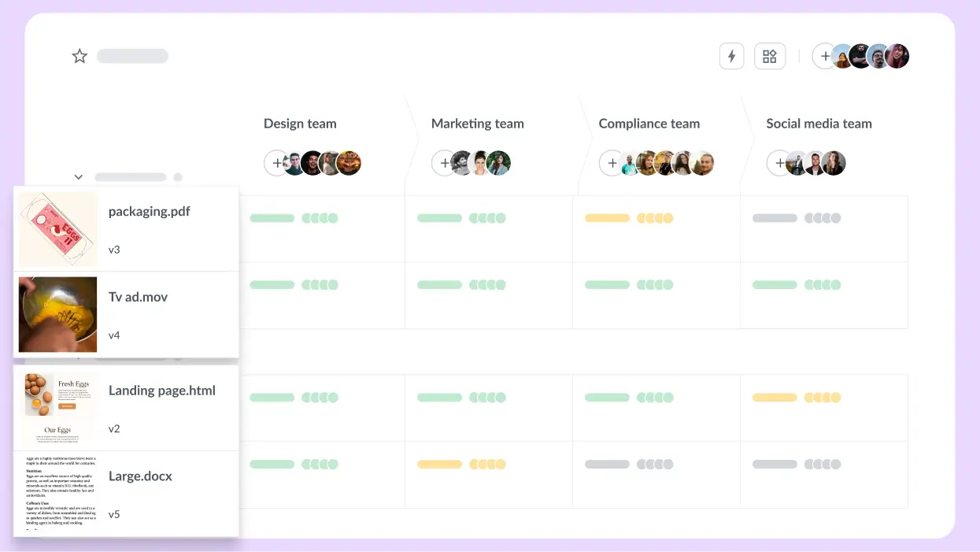Click the packaging.pdf thumbnail image
The height and width of the screenshot is (552, 980).
[x=57, y=228]
